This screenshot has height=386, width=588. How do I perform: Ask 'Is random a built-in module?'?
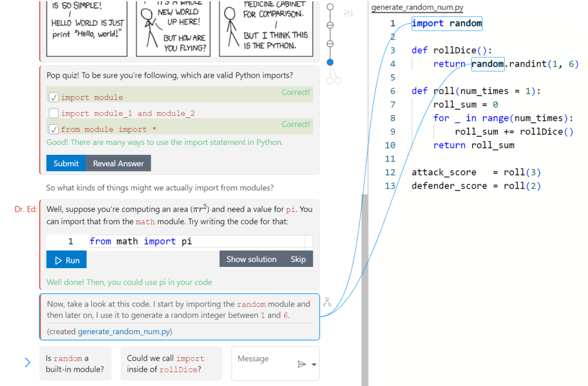pyautogui.click(x=75, y=364)
